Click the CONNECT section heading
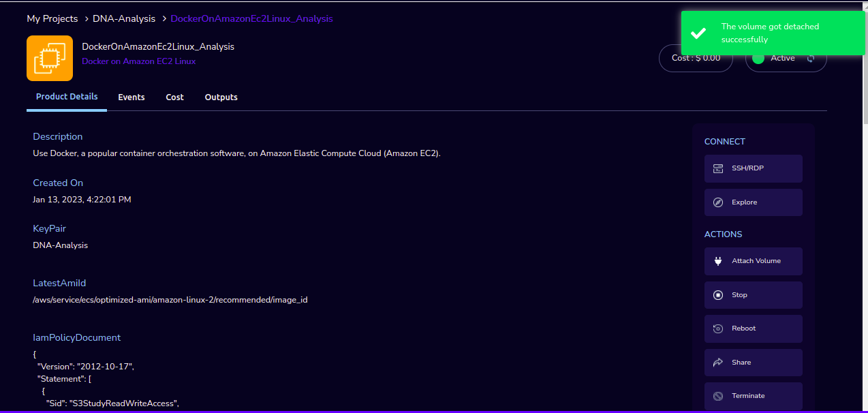The height and width of the screenshot is (413, 868). (x=725, y=142)
